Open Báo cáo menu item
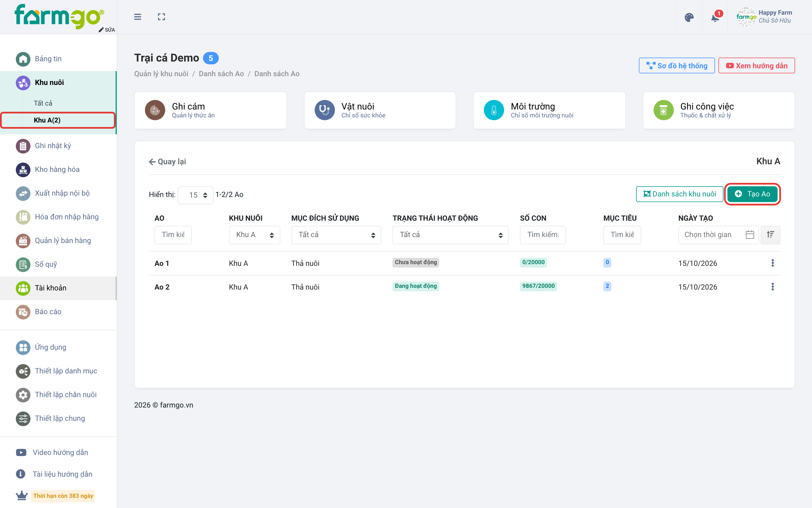Screen dimensions: 812x508 58,312
